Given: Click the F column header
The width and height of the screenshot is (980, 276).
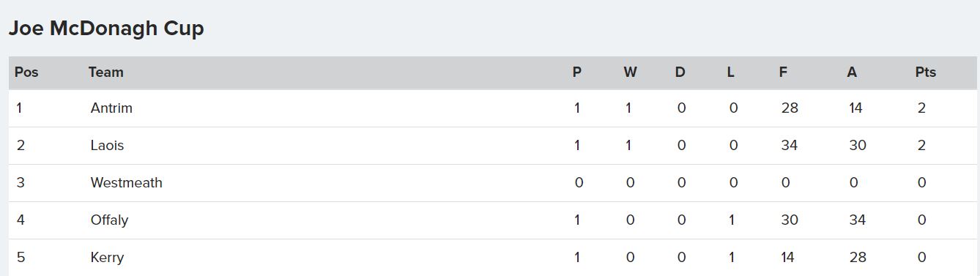Looking at the screenshot, I should tap(783, 72).
